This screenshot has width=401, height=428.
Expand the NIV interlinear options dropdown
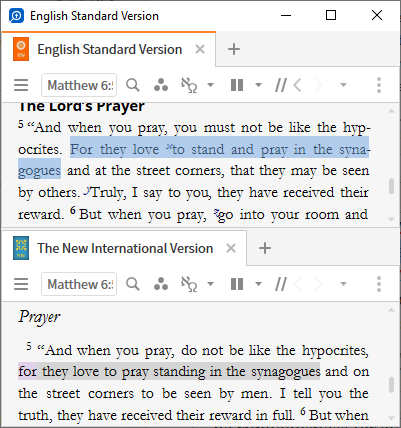(210, 284)
